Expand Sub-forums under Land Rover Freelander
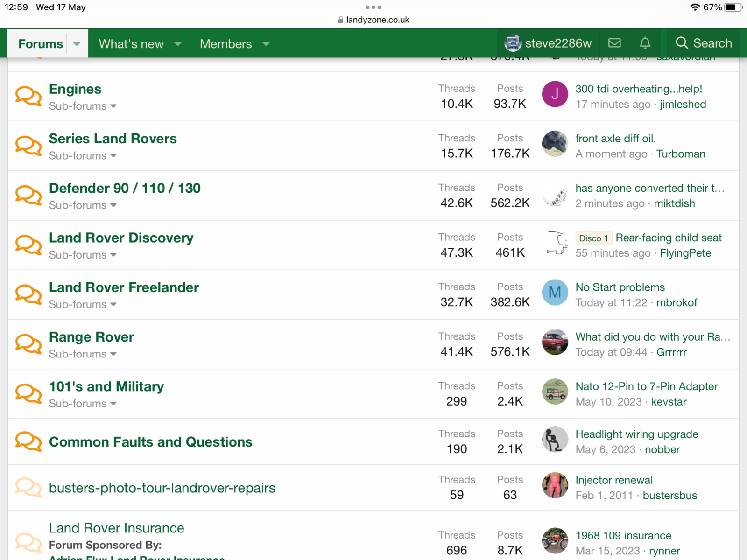The height and width of the screenshot is (560, 747). click(83, 304)
